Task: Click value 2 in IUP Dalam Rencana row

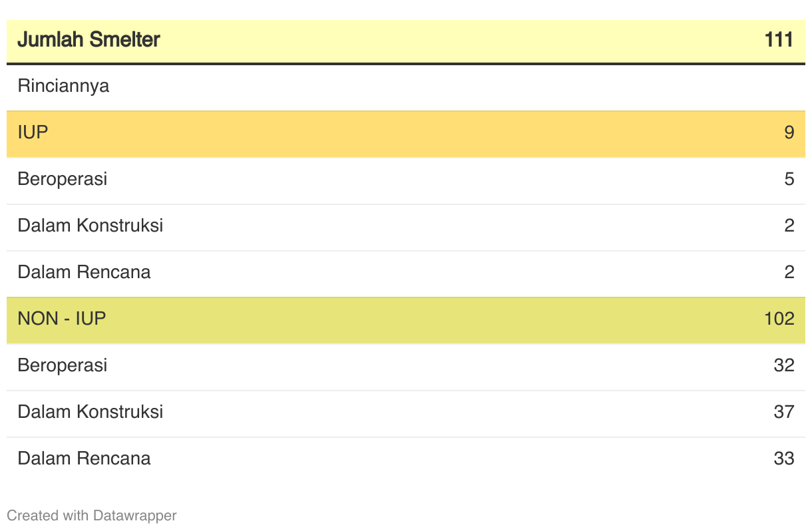Action: pyautogui.click(x=789, y=272)
